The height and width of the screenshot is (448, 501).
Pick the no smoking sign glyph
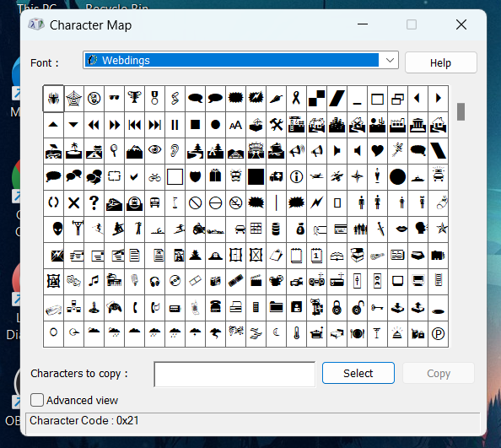tap(235, 203)
